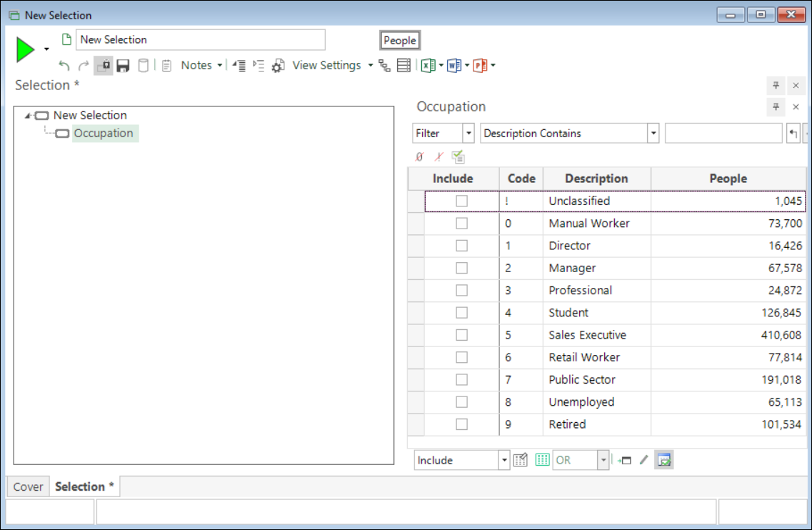The image size is (812, 530).
Task: Tick the Retired checkbox
Action: (461, 424)
